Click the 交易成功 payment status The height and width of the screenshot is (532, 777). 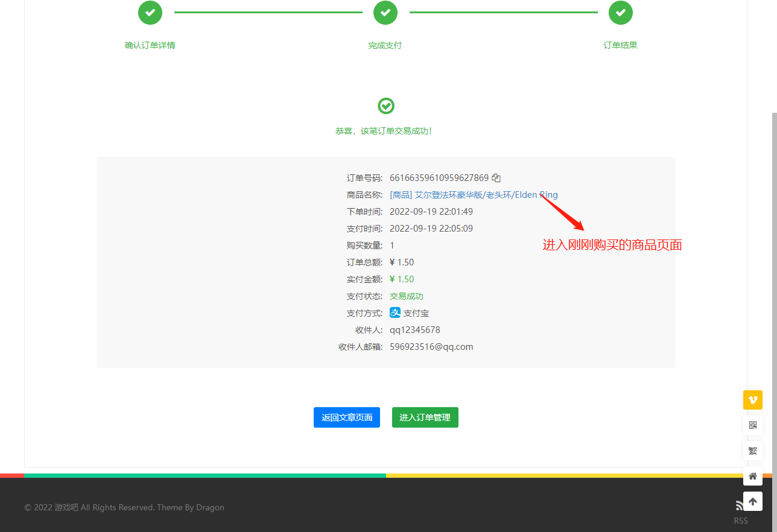[407, 296]
